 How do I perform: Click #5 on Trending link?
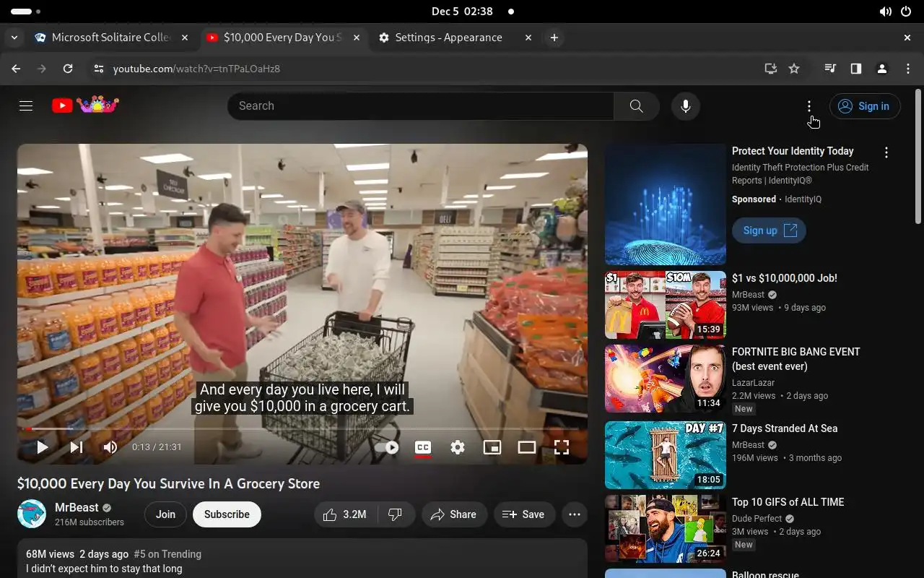click(167, 554)
